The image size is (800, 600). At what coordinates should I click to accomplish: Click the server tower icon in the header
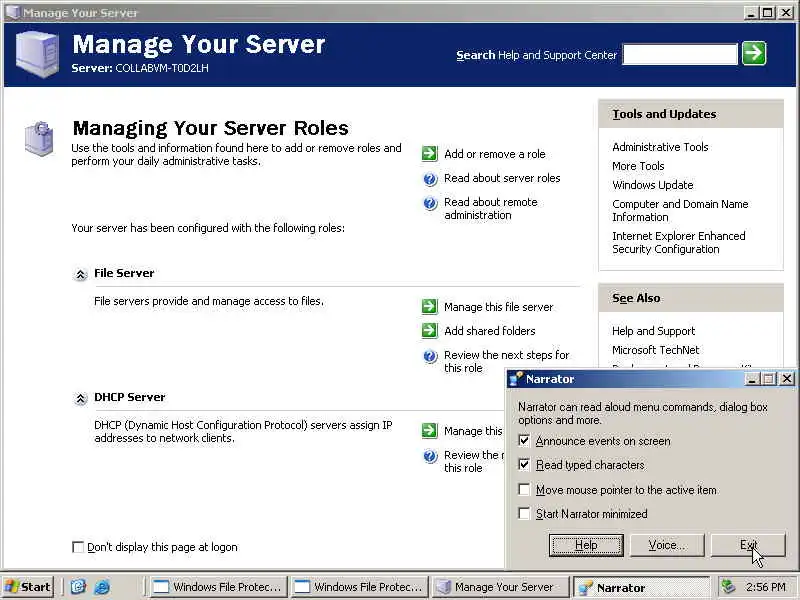coord(37,54)
